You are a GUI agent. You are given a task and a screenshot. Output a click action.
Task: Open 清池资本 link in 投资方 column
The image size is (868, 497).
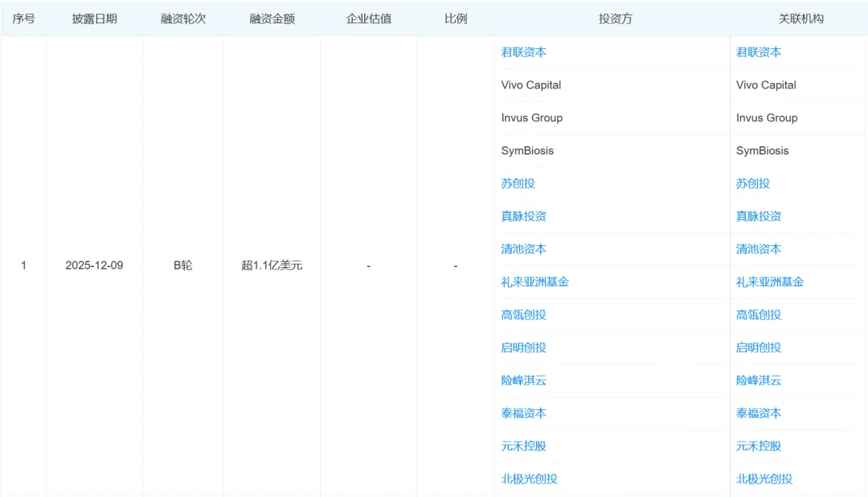pyautogui.click(x=524, y=249)
